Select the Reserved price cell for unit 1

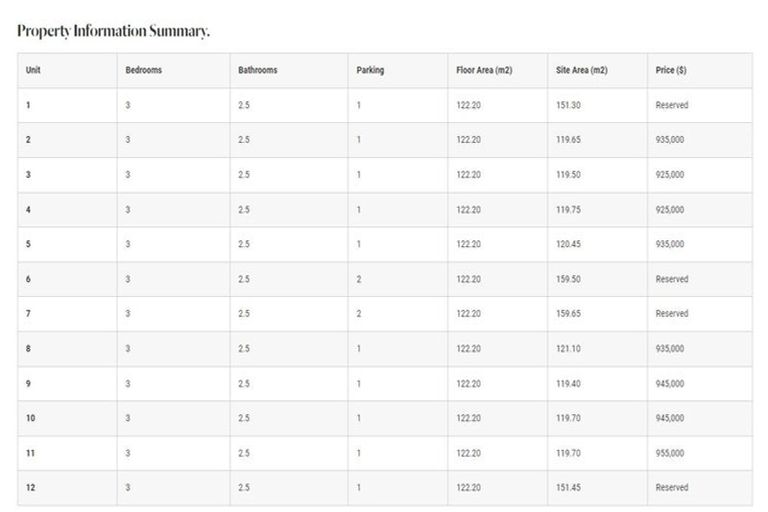point(672,105)
